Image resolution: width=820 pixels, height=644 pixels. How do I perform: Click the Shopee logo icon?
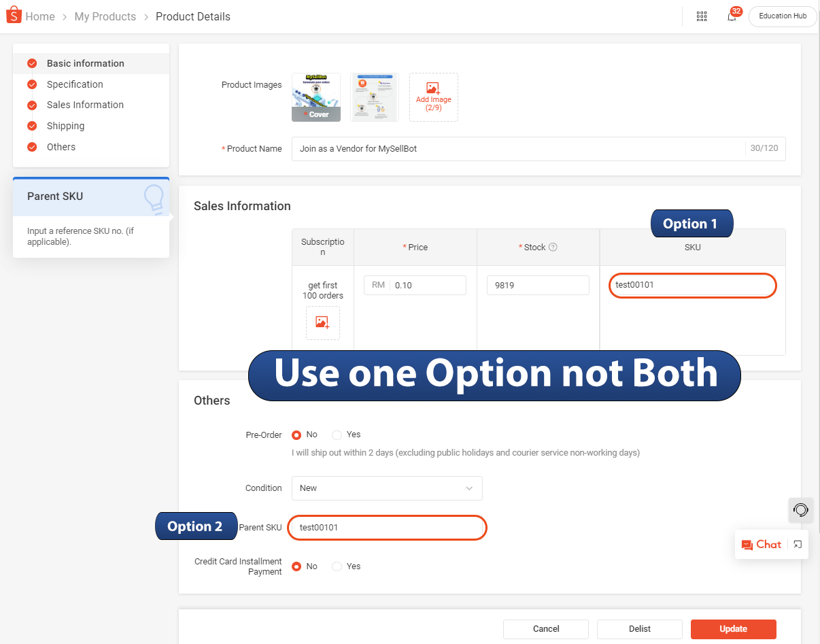point(14,16)
